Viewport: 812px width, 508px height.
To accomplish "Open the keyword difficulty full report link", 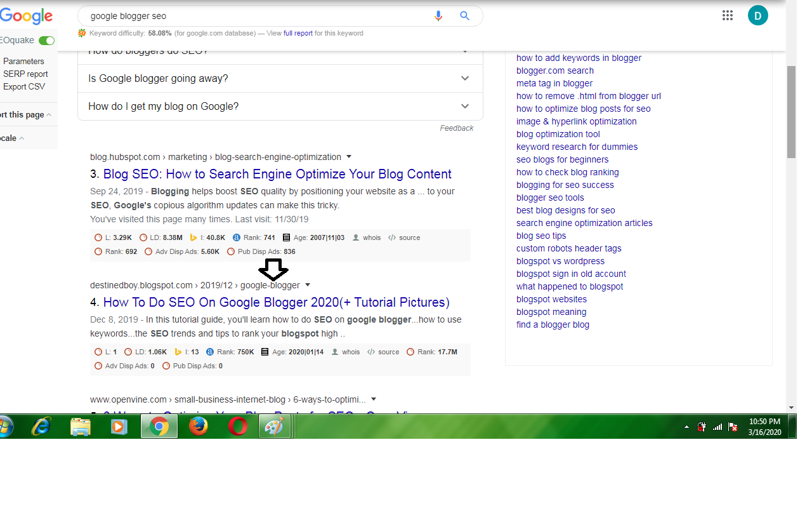I will pos(298,33).
